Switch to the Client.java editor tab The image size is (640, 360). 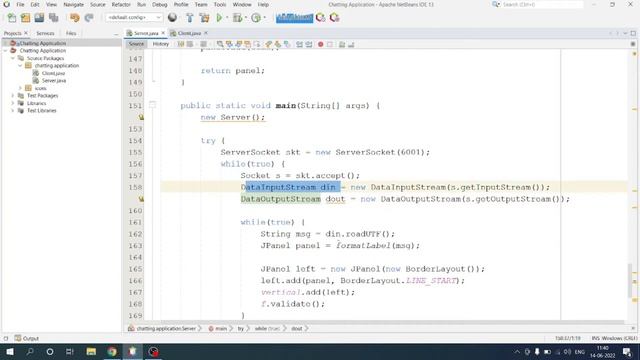[189, 33]
